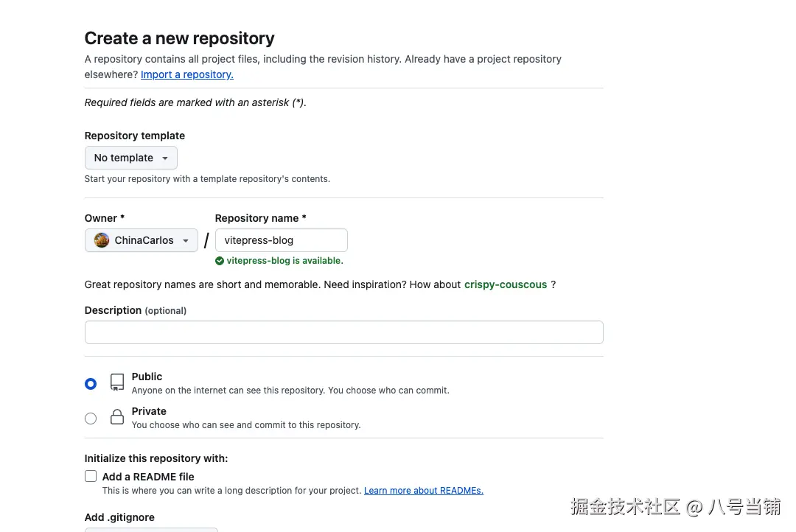Click the Create a new repository heading
The image size is (796, 532).
(179, 38)
